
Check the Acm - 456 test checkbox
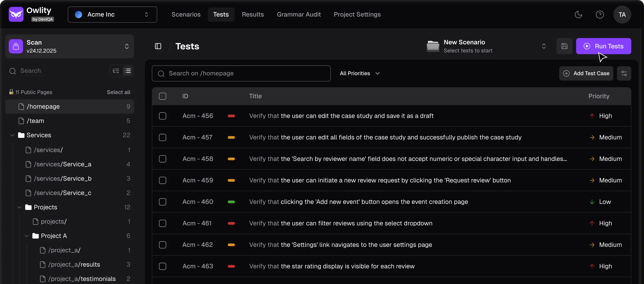(x=163, y=116)
